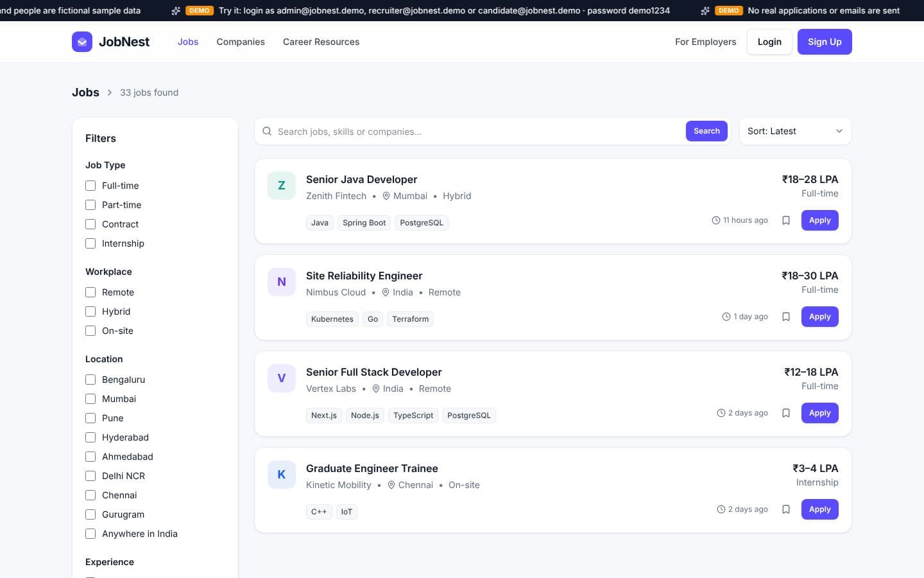Screen dimensions: 924x578
Task: Submit with the Search button
Action: [706, 131]
